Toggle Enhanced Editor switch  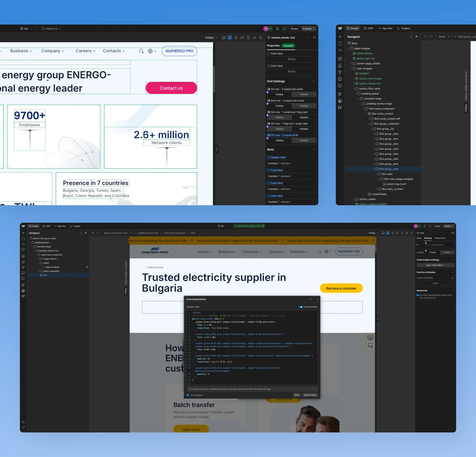coord(300,307)
